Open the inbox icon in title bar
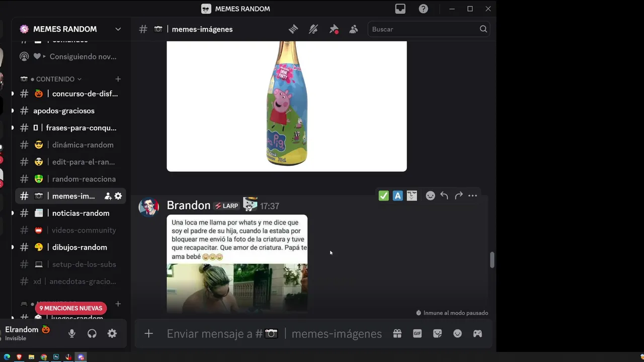Viewport: 644px width, 362px height. coord(400,9)
